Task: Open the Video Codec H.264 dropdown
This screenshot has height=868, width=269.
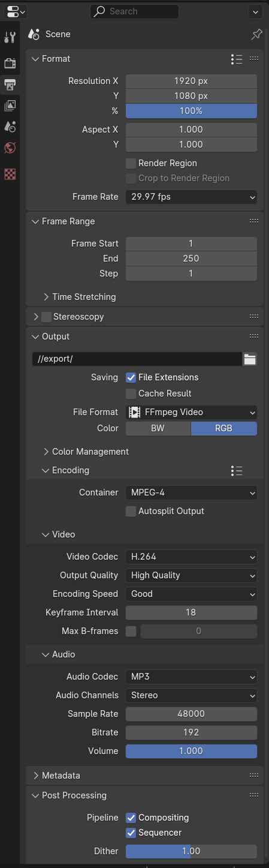Action: pos(191,557)
